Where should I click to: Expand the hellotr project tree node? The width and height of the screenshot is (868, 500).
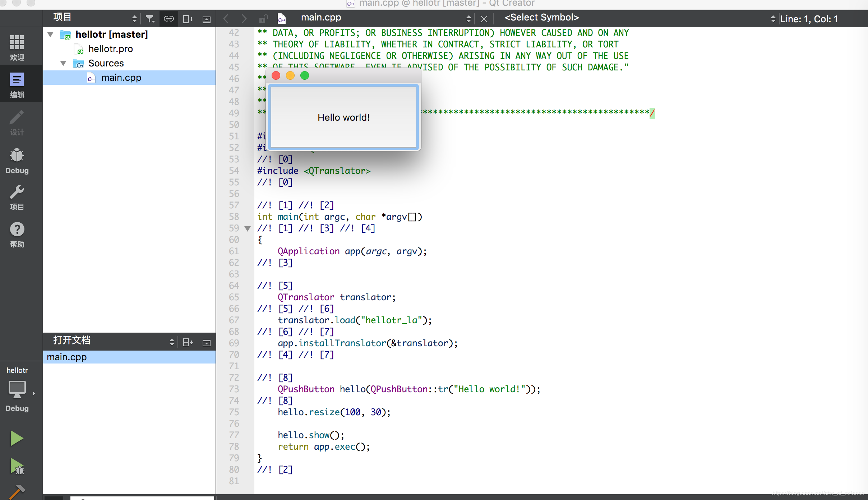point(51,34)
